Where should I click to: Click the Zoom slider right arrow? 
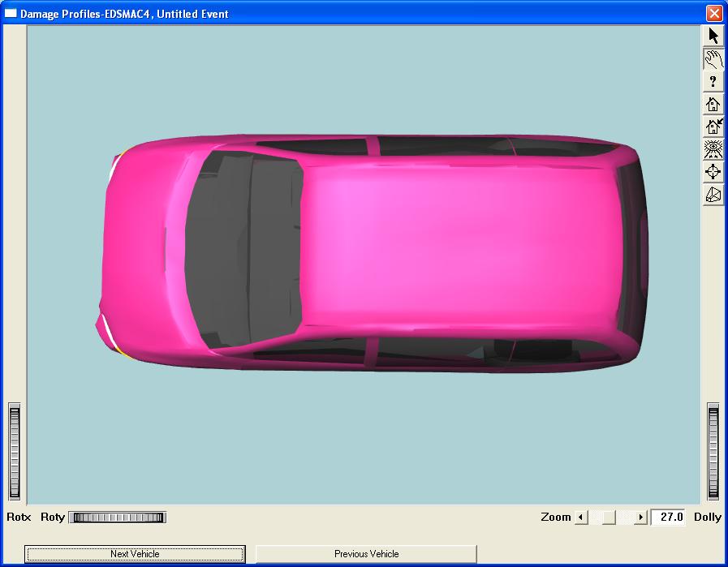coord(640,518)
